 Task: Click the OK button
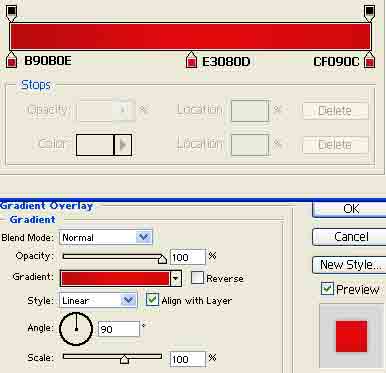pos(350,209)
